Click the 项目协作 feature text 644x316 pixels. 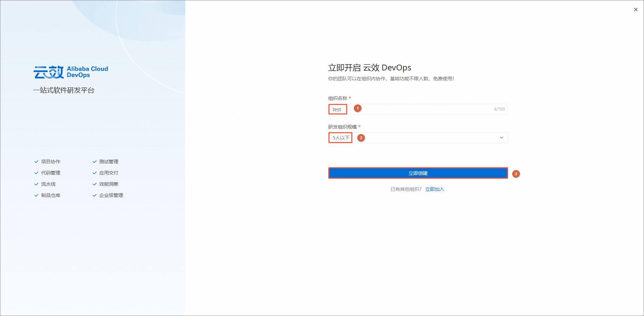pos(51,162)
